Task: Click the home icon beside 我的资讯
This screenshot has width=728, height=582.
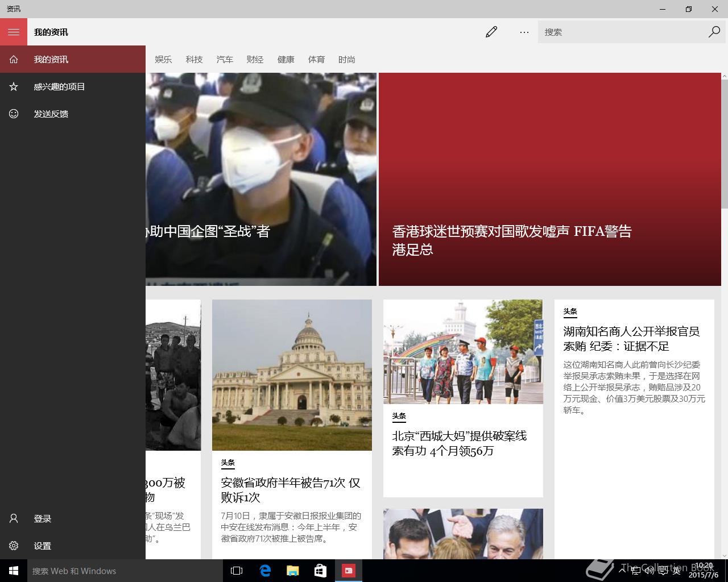Action: [x=14, y=59]
